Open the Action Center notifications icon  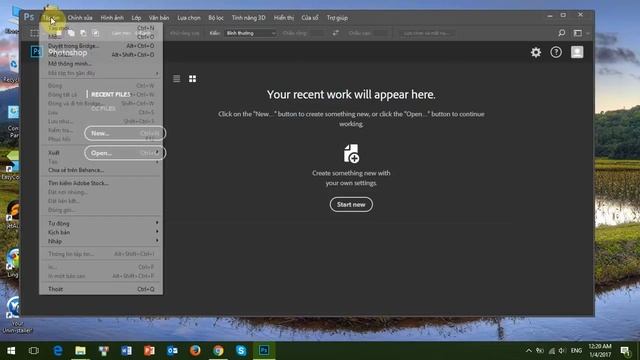(x=624, y=351)
